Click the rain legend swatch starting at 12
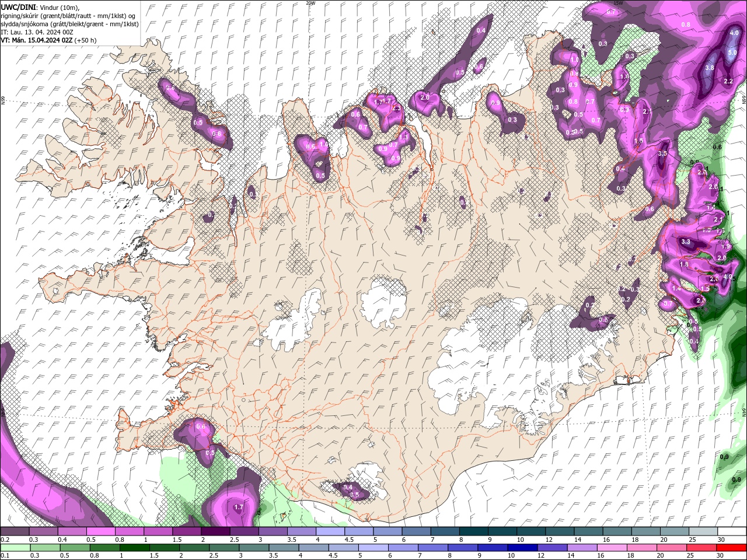 [x=551, y=548]
